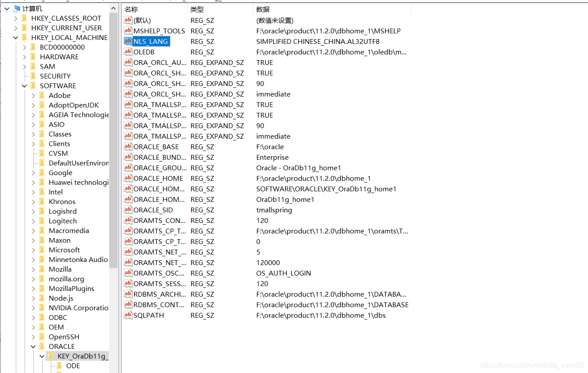The height and width of the screenshot is (373, 588).
Task: Click the folder icon of HKEY_LOCAL_MACHINE
Action: coord(25,37)
